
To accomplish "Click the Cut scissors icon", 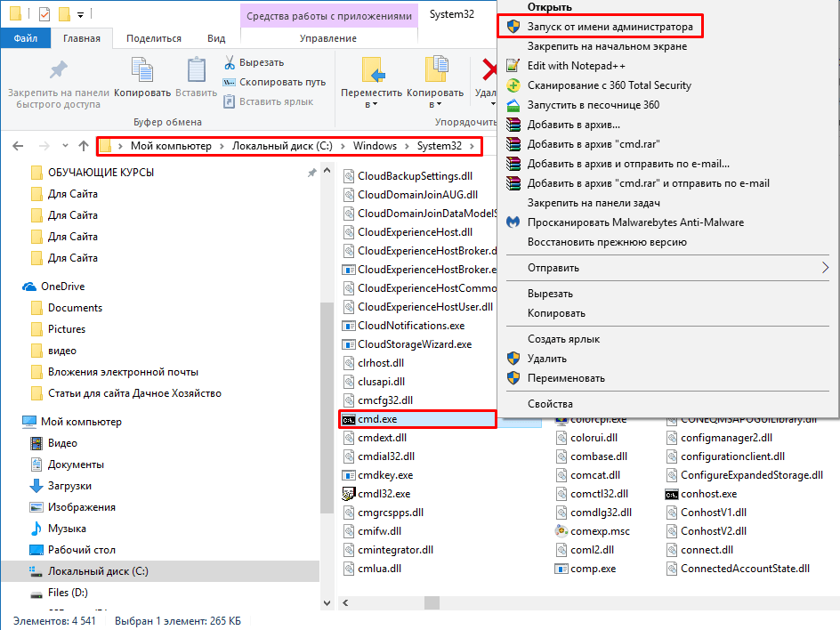I will click(230, 62).
